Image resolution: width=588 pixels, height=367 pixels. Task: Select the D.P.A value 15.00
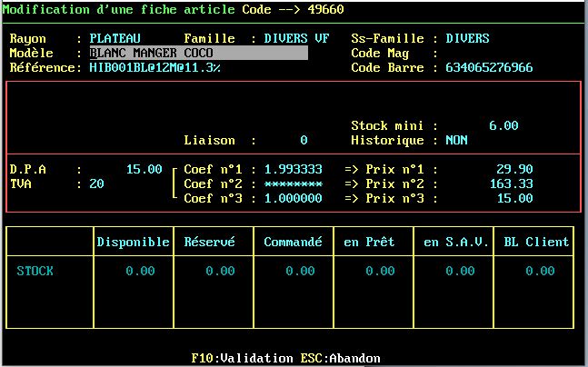pyautogui.click(x=144, y=170)
